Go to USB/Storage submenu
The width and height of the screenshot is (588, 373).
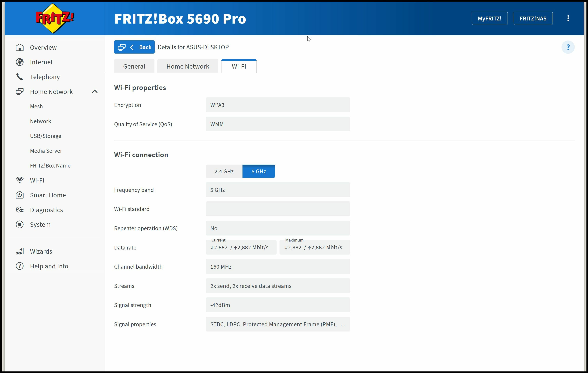click(x=46, y=136)
